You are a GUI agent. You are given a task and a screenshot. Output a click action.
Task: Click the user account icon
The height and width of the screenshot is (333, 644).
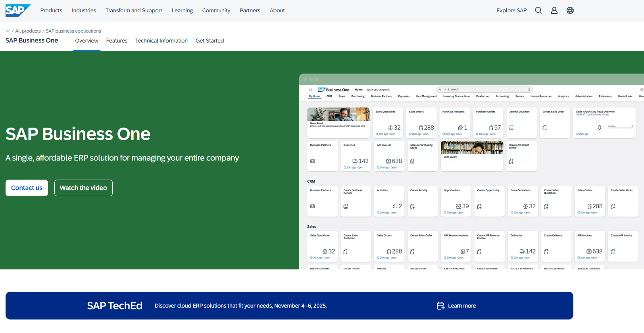click(554, 10)
